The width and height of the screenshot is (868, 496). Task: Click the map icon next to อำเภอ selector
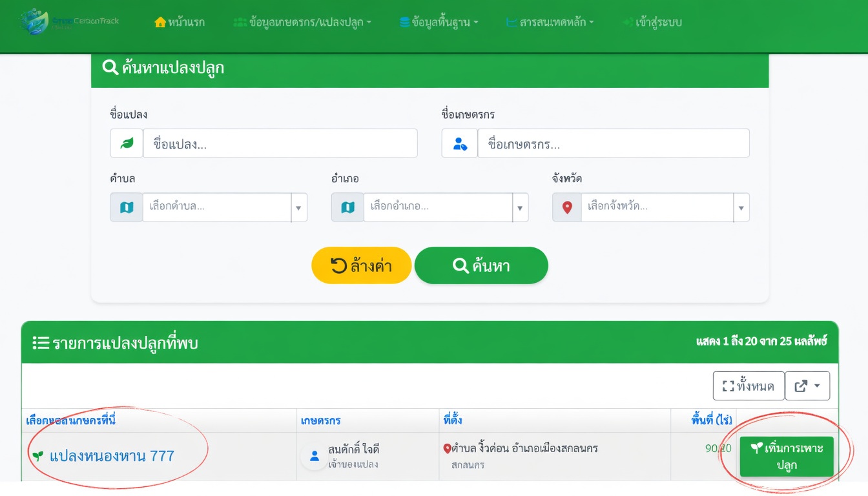(x=347, y=207)
